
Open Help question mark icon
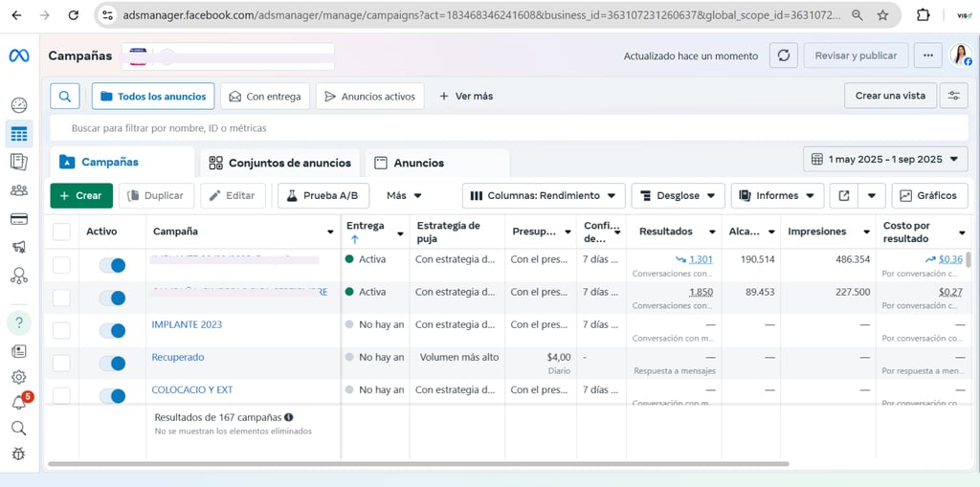click(19, 322)
